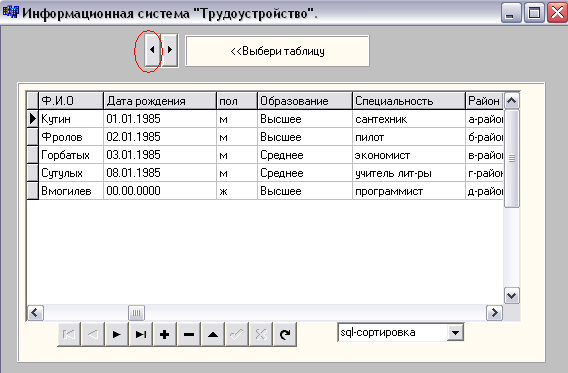
Task: Click the Выбери таблицу field
Action: click(277, 51)
